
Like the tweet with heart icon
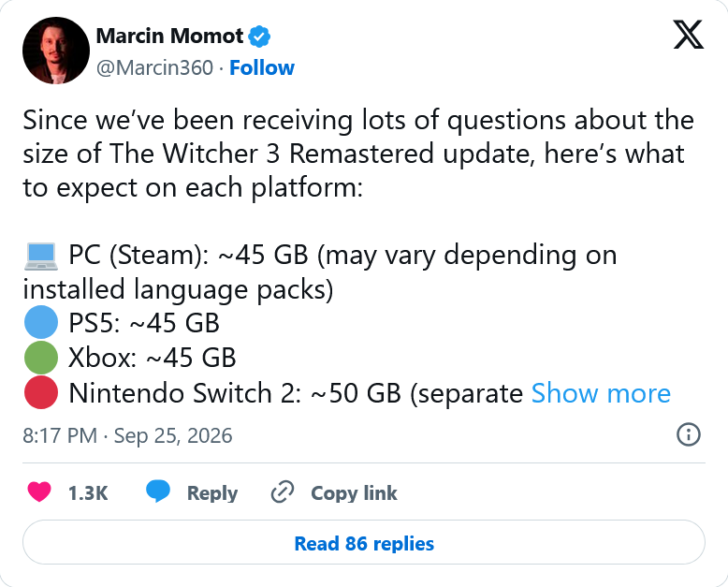click(x=39, y=492)
